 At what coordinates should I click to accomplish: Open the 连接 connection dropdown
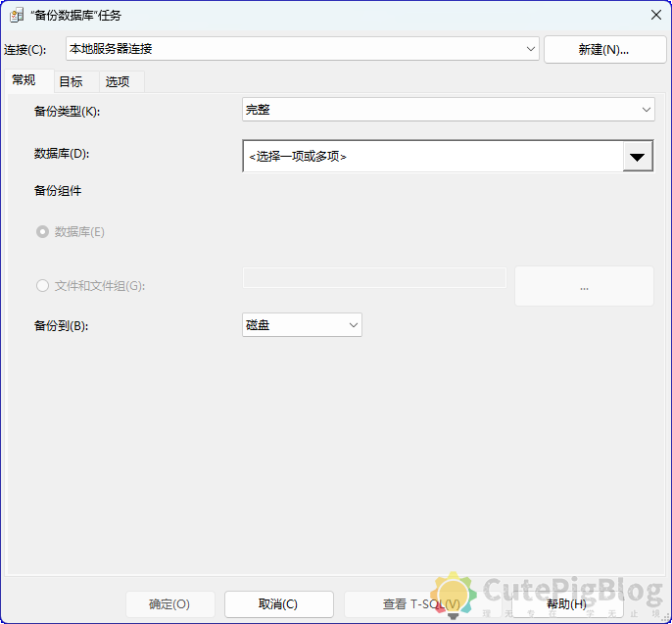click(x=303, y=49)
